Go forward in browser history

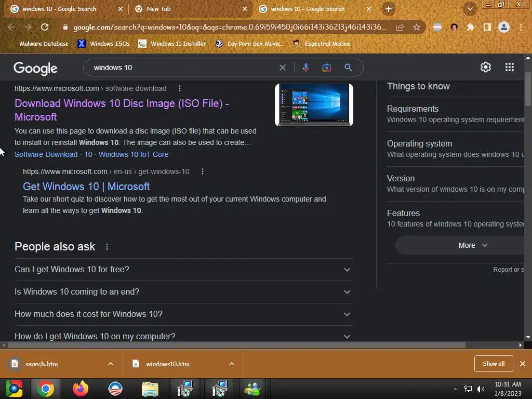point(28,27)
